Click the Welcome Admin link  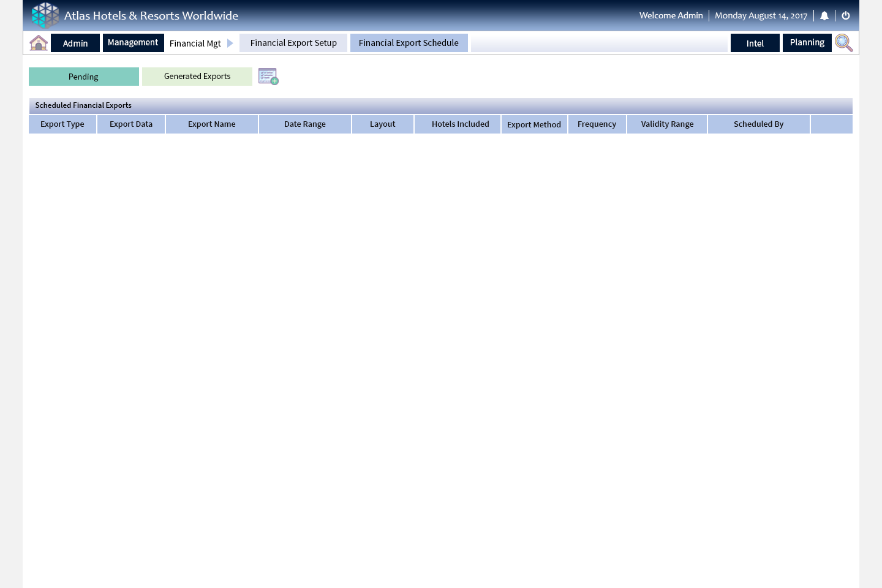(671, 15)
